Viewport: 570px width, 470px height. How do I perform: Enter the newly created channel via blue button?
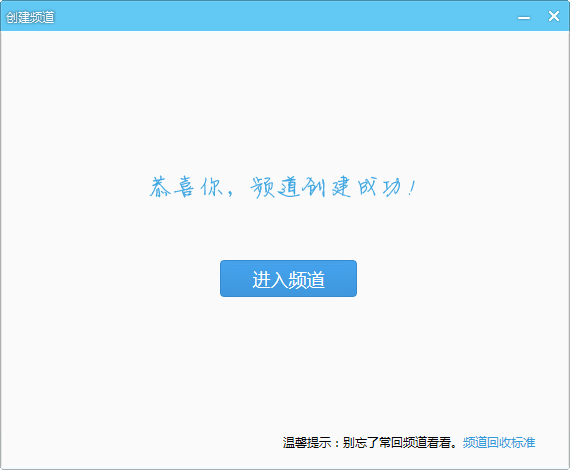(x=288, y=278)
